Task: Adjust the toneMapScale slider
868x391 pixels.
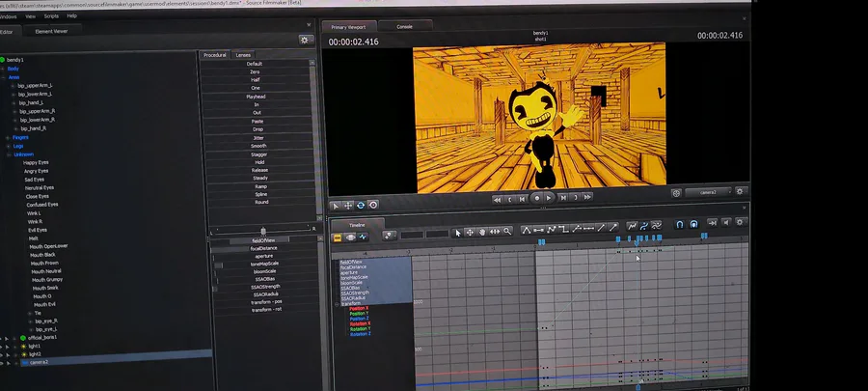Action: (264, 265)
